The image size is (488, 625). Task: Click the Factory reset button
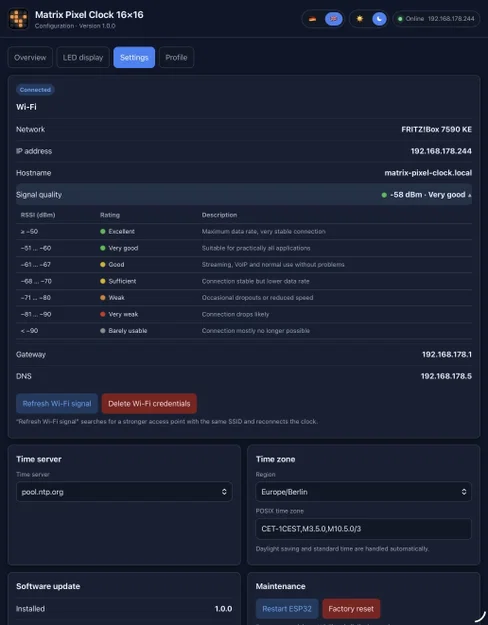[x=351, y=609]
